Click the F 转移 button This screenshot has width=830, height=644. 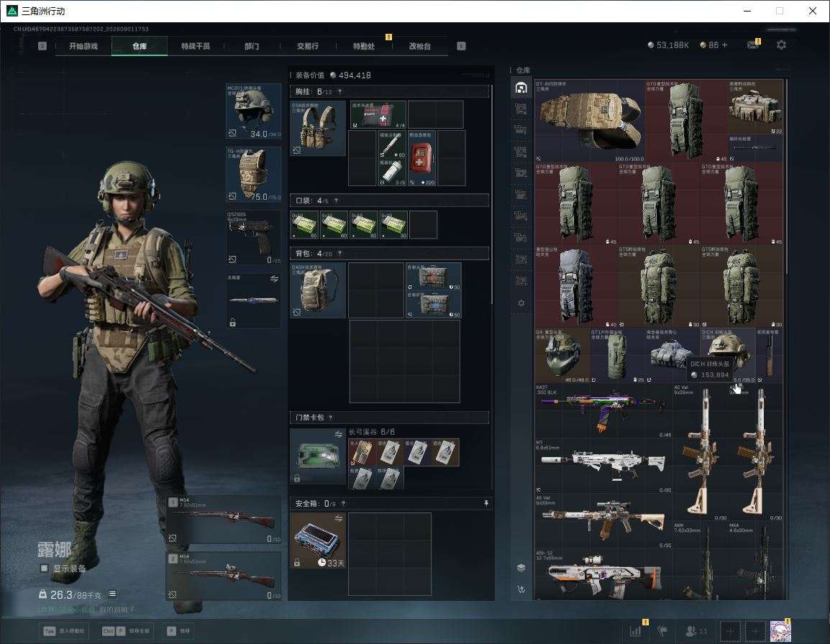click(x=179, y=631)
